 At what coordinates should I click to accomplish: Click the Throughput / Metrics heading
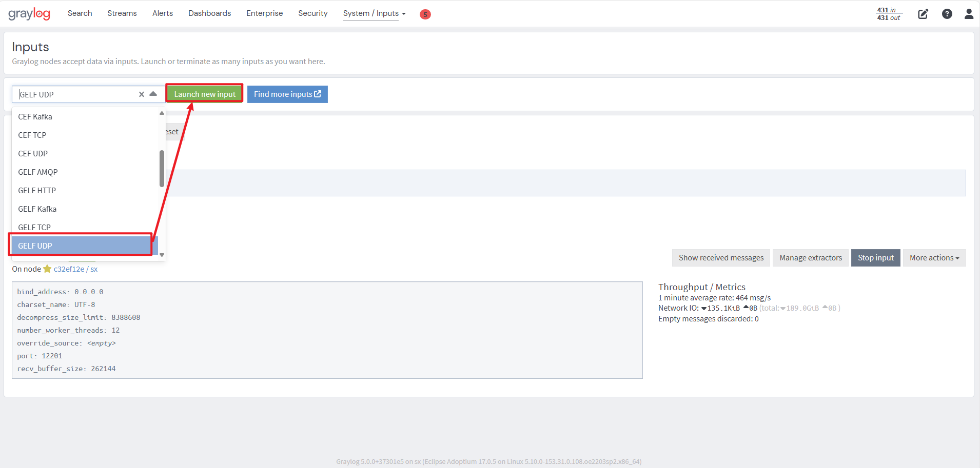click(x=702, y=287)
